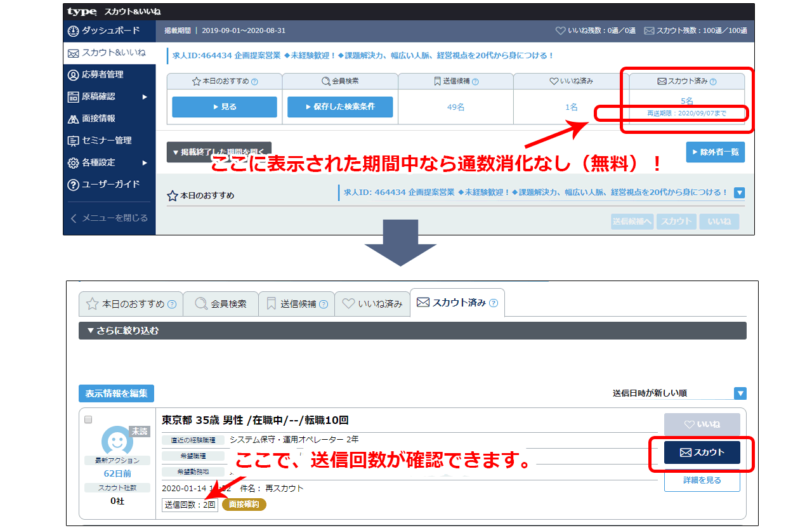Click the 49名 送信候補 count link
Image resolution: width=812 pixels, height=528 pixels.
(x=455, y=107)
